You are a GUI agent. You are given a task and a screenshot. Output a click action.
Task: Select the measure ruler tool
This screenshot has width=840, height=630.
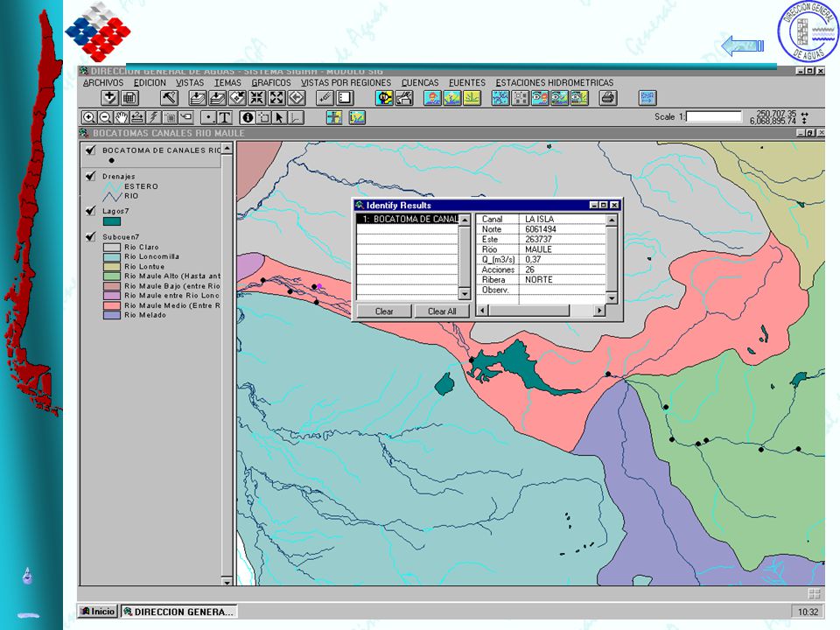tap(137, 117)
